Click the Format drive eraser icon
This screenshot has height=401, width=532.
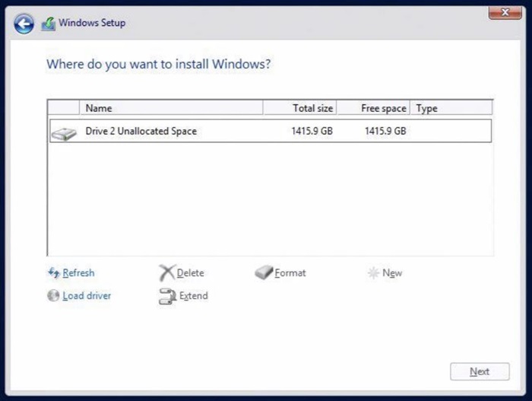click(x=263, y=273)
